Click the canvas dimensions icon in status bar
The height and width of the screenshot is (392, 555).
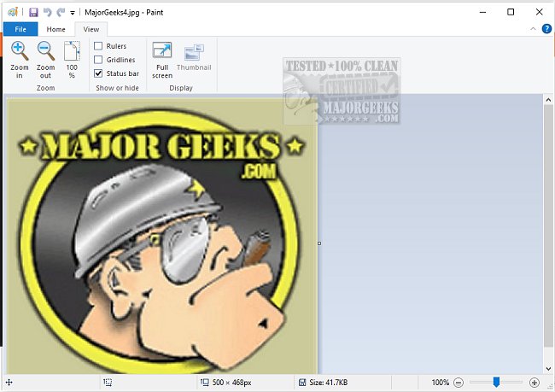click(x=205, y=382)
